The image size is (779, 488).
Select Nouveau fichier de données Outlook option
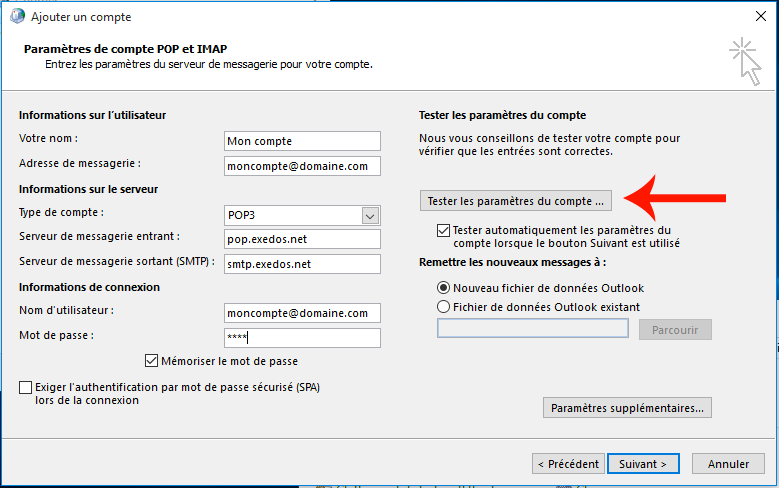444,288
